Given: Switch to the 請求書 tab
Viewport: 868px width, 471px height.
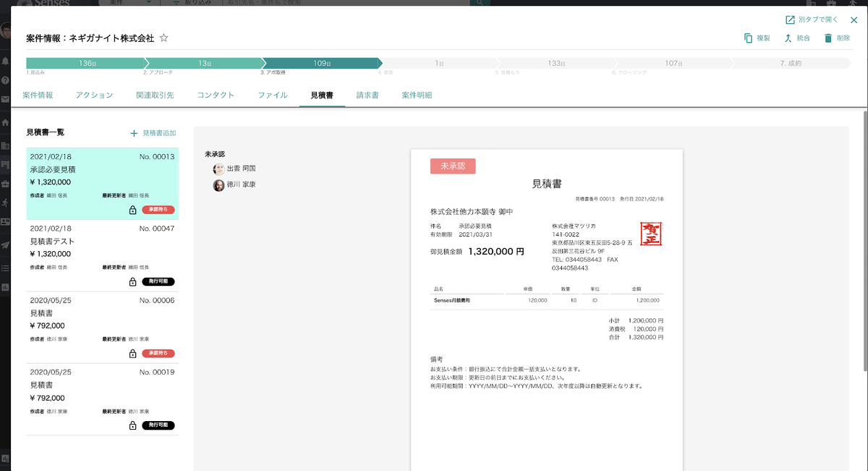Looking at the screenshot, I should click(x=367, y=95).
